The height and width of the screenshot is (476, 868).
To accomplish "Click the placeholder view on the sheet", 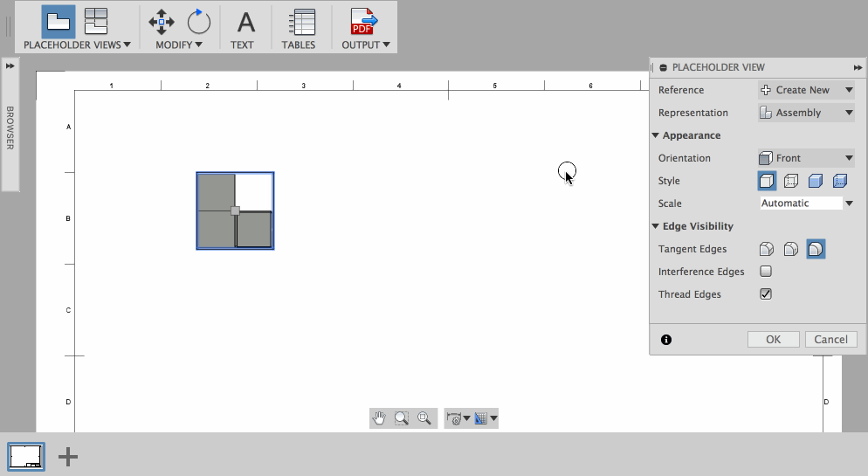I will click(x=235, y=210).
